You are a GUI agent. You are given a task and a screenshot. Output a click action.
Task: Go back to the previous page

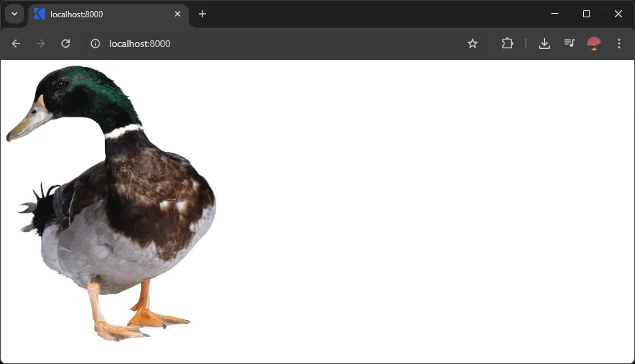[16, 44]
